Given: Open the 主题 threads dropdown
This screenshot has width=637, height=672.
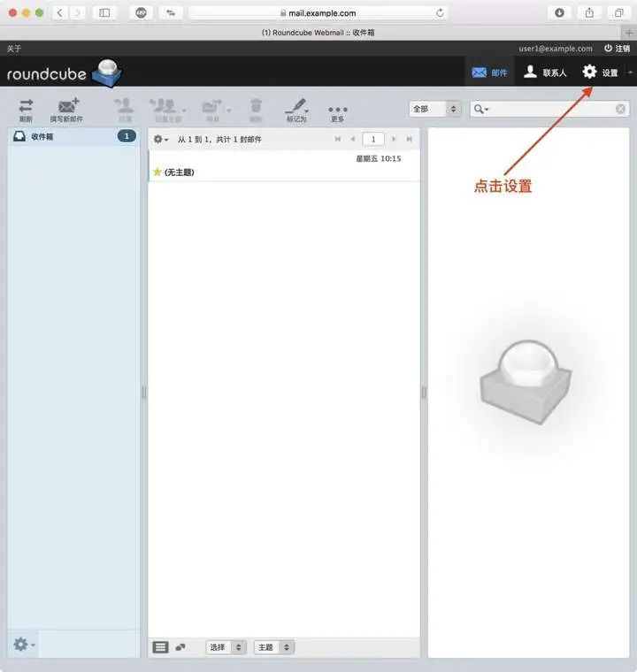Looking at the screenshot, I should [x=274, y=647].
